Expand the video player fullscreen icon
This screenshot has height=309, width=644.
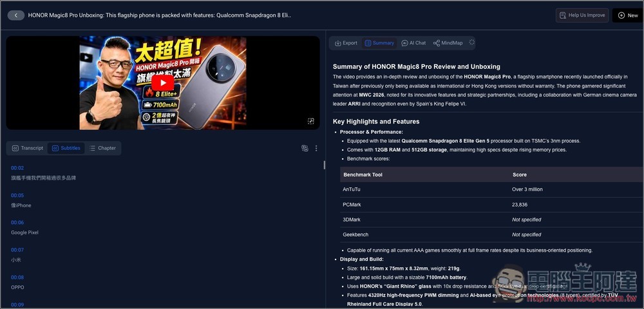[x=311, y=121]
